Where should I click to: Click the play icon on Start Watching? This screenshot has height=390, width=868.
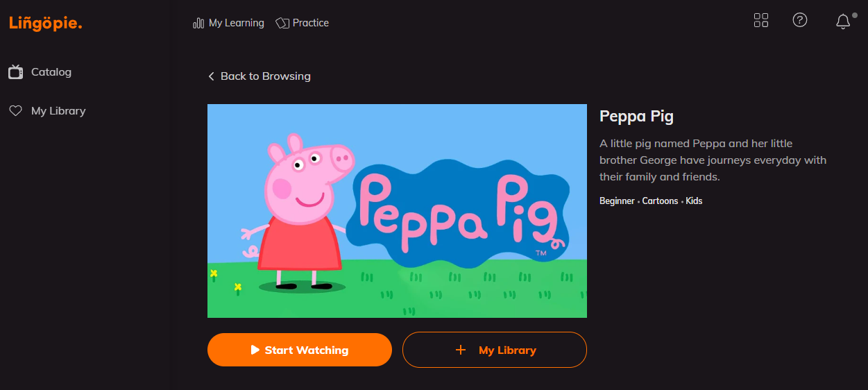[x=255, y=350]
